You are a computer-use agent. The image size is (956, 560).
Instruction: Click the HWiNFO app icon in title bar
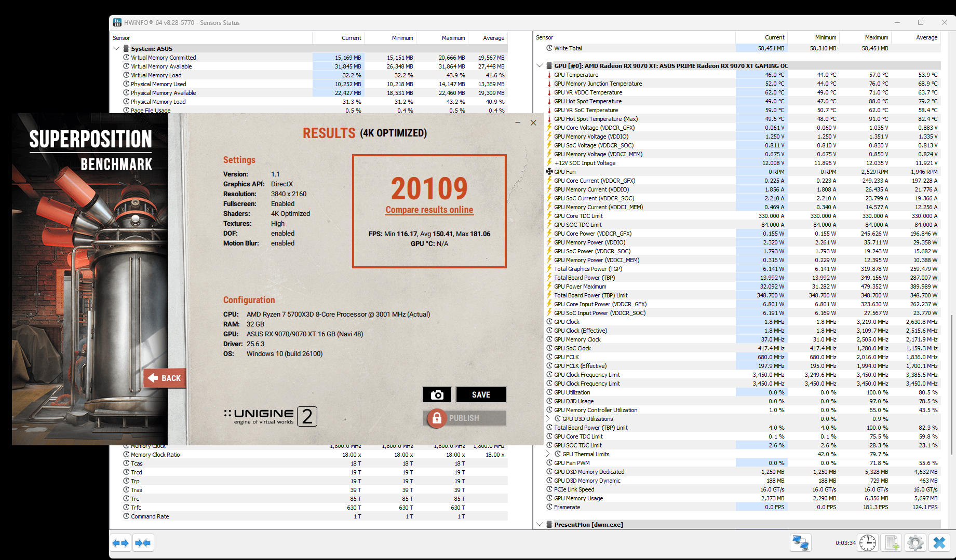(x=117, y=22)
